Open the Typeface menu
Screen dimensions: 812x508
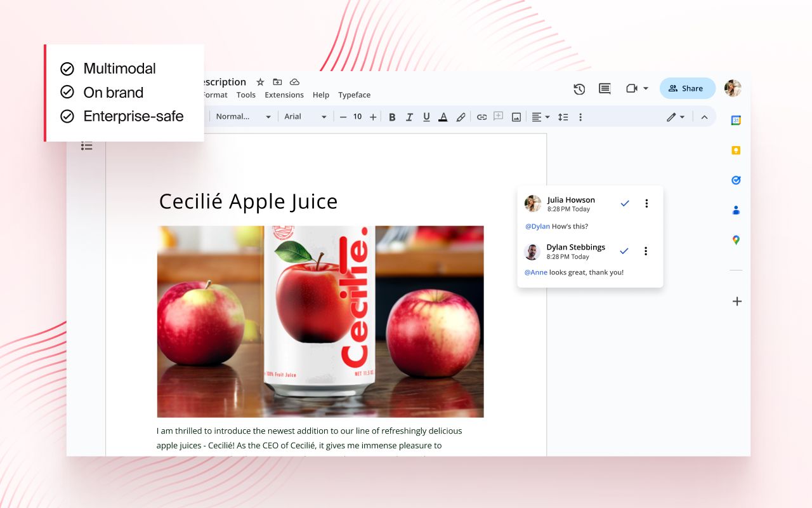pyautogui.click(x=354, y=95)
